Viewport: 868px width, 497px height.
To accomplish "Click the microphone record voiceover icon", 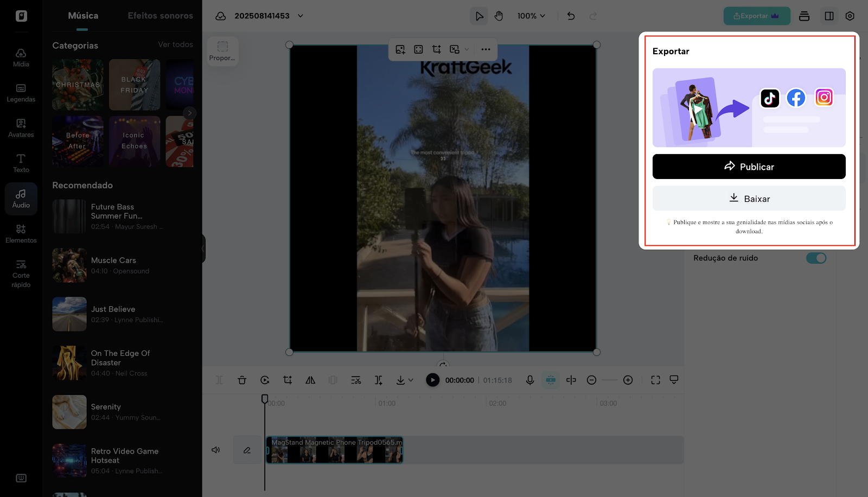I will tap(530, 380).
